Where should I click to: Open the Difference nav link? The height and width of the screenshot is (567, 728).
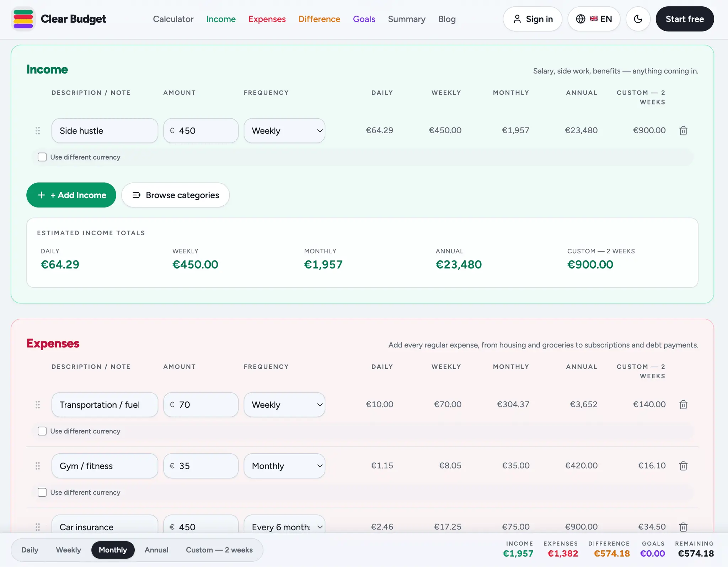pos(319,19)
